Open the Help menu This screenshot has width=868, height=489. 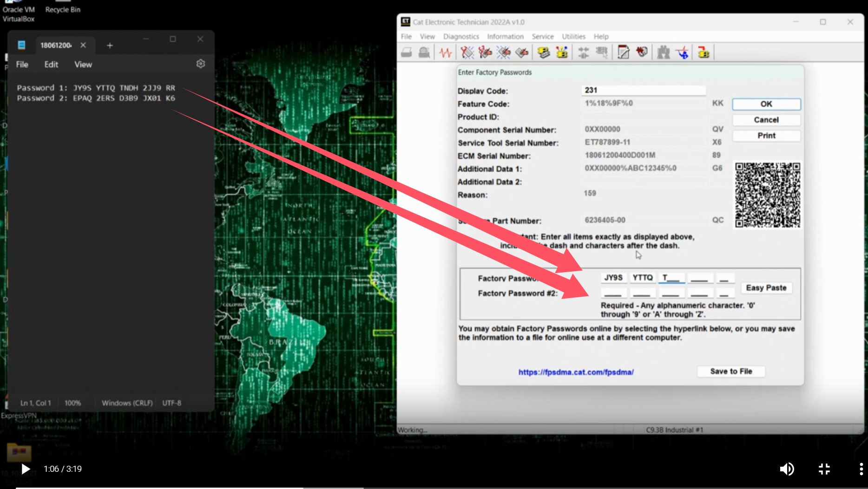(x=601, y=36)
